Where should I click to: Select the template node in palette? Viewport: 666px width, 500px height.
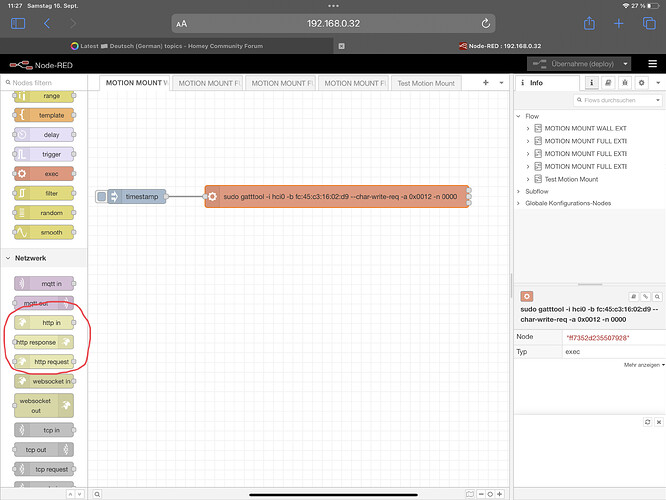coord(44,115)
